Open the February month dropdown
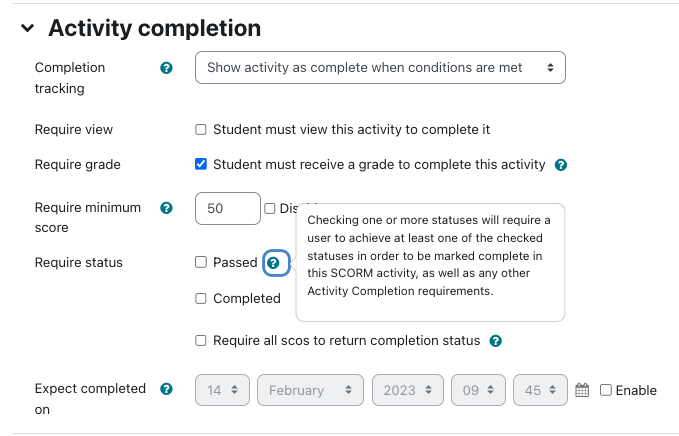Viewport: 679px width, 436px height. pyautogui.click(x=310, y=390)
